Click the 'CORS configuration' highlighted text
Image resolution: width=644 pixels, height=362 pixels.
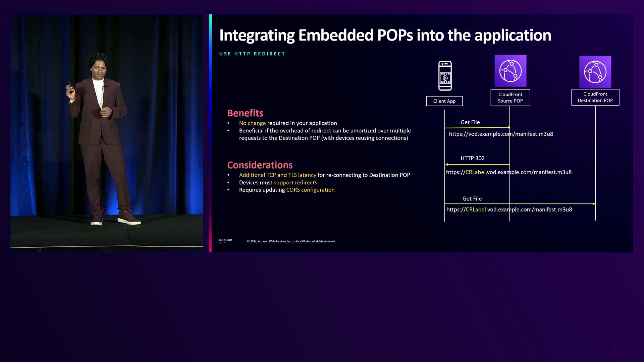[310, 190]
